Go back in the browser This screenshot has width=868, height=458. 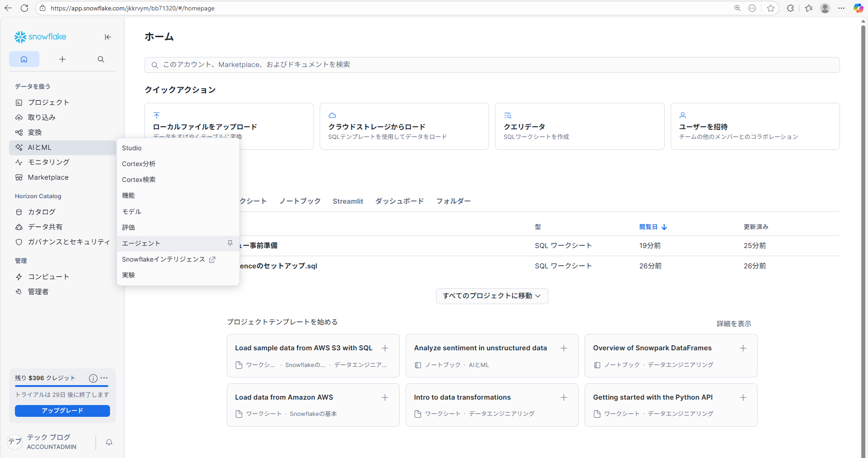click(8, 8)
